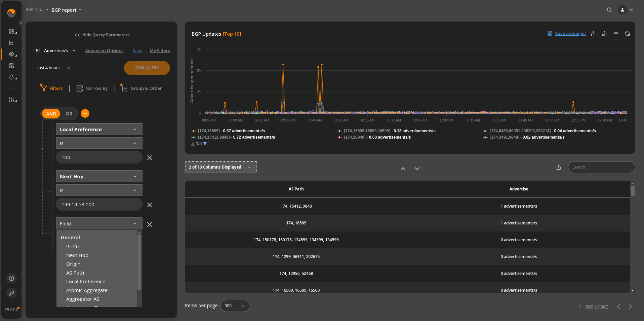The height and width of the screenshot is (321, 644).
Task: Click Hide Query Parameters
Action: 102,35
